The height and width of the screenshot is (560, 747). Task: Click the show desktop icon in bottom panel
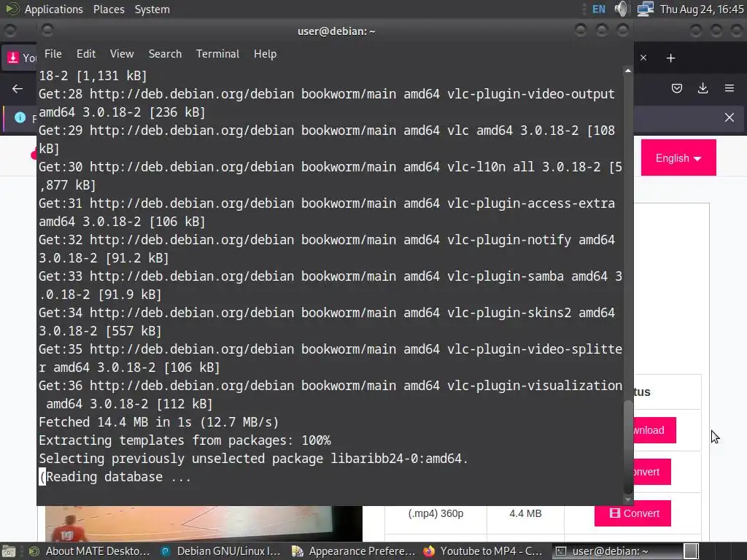pyautogui.click(x=9, y=551)
